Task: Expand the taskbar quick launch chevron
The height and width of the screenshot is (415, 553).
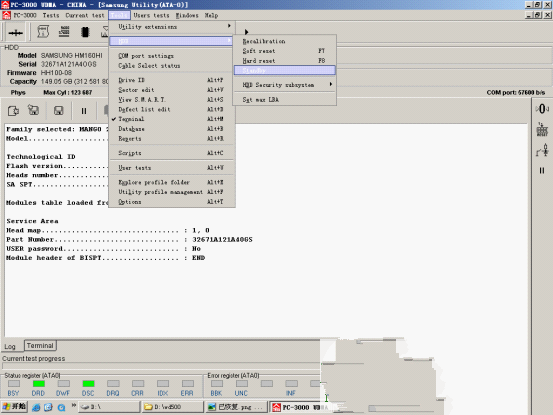Action: pyautogui.click(x=74, y=405)
